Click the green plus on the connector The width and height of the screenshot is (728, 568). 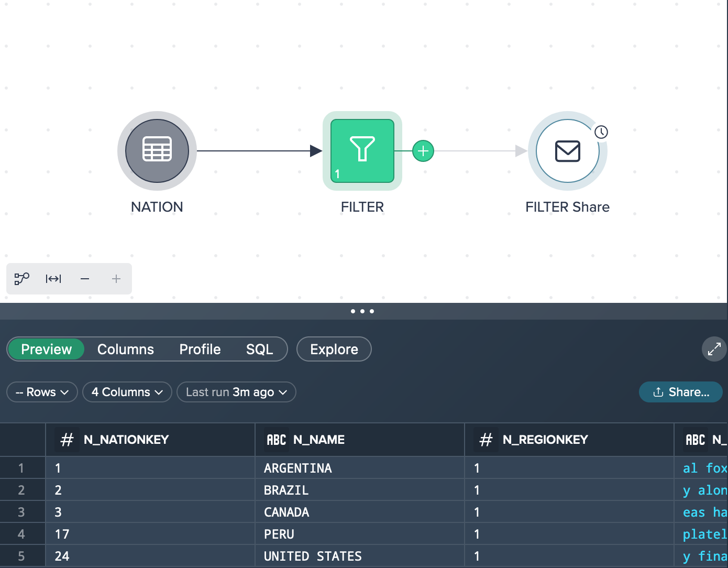pyautogui.click(x=423, y=151)
